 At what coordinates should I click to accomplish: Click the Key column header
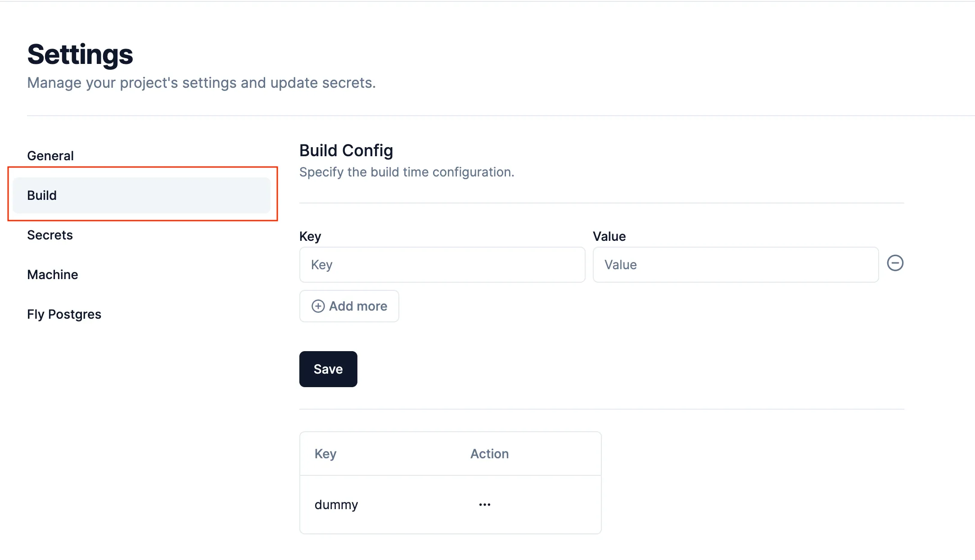click(x=325, y=453)
